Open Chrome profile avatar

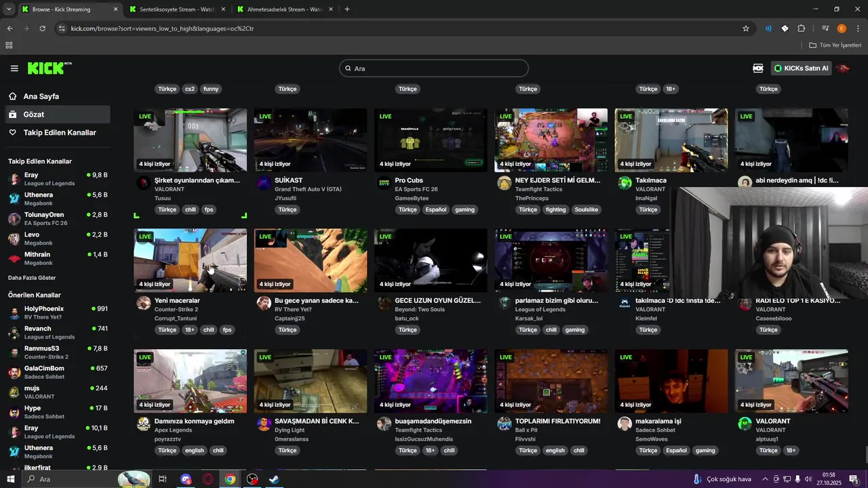click(842, 28)
